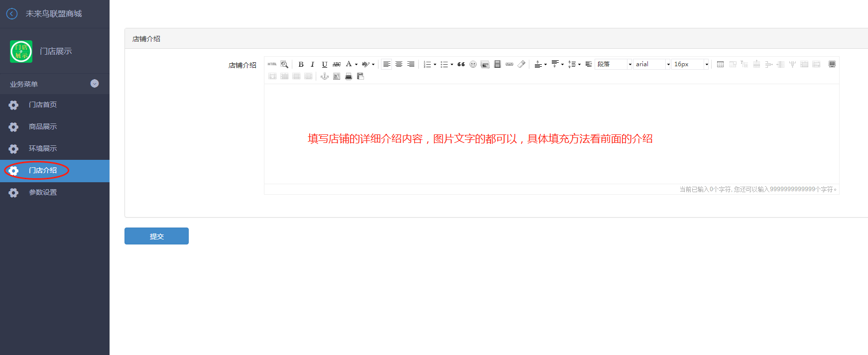Click the 门店展示 heading text

tap(56, 51)
